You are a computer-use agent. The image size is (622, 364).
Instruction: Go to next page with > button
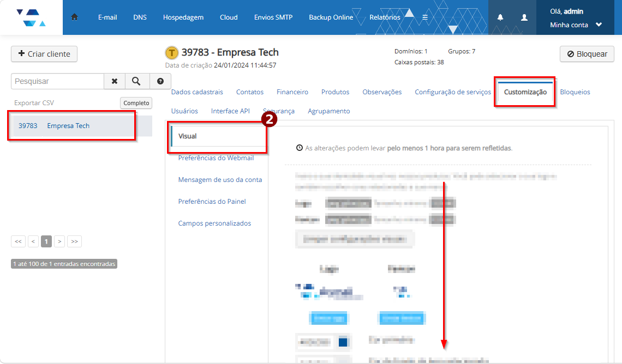click(x=59, y=241)
